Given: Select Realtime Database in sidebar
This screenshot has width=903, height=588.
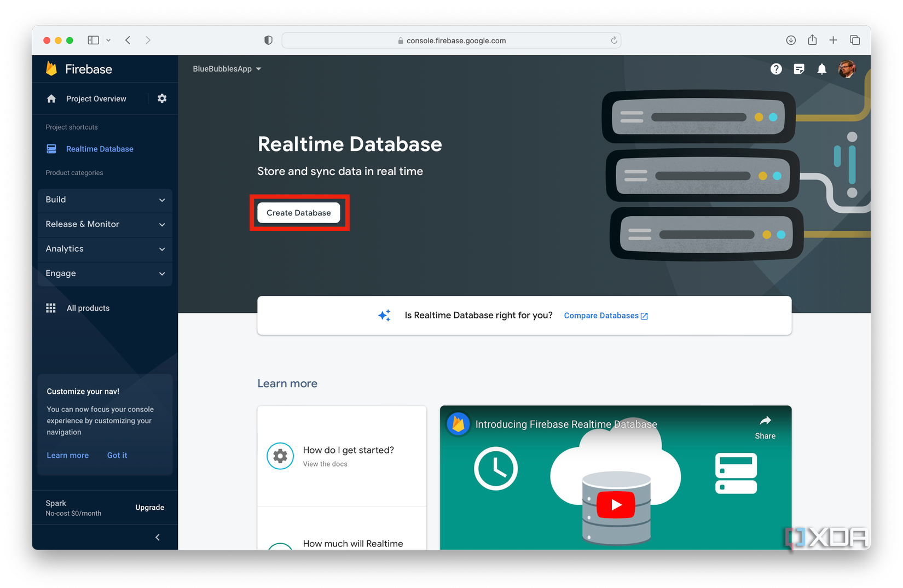Looking at the screenshot, I should [x=99, y=149].
